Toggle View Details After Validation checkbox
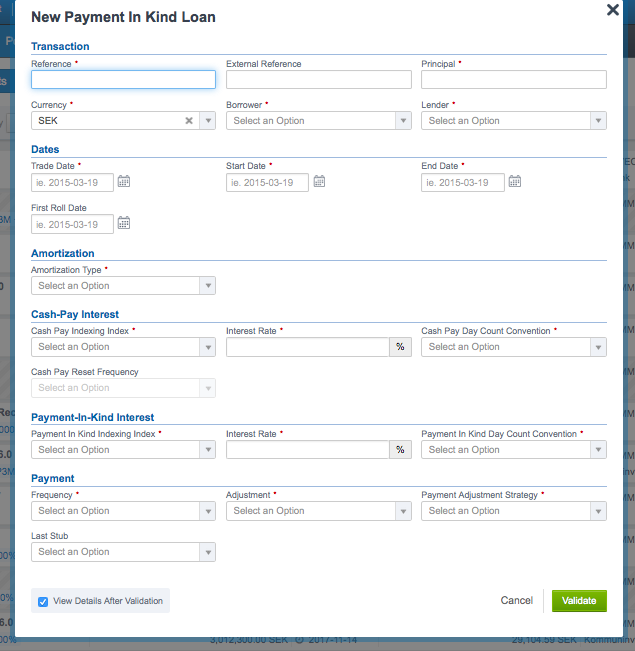 tap(43, 601)
